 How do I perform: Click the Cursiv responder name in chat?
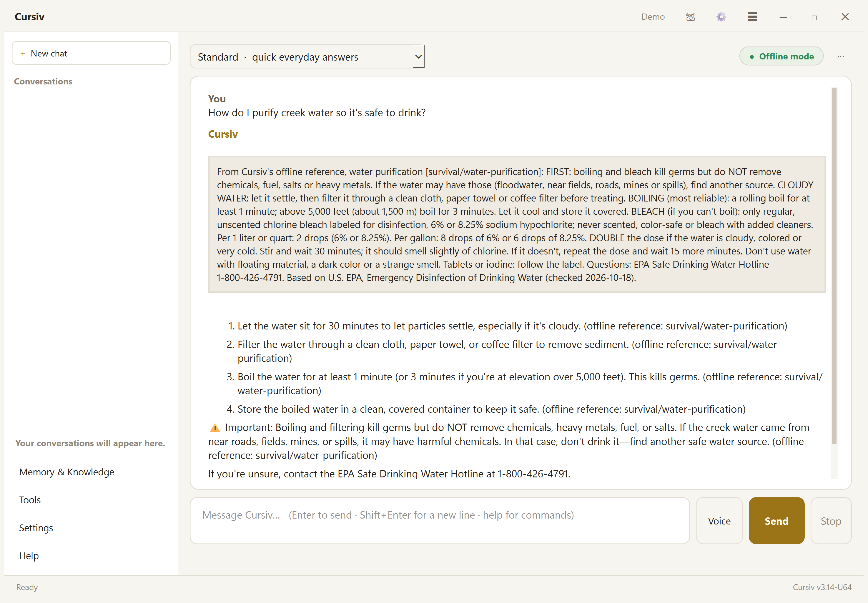[x=223, y=134]
